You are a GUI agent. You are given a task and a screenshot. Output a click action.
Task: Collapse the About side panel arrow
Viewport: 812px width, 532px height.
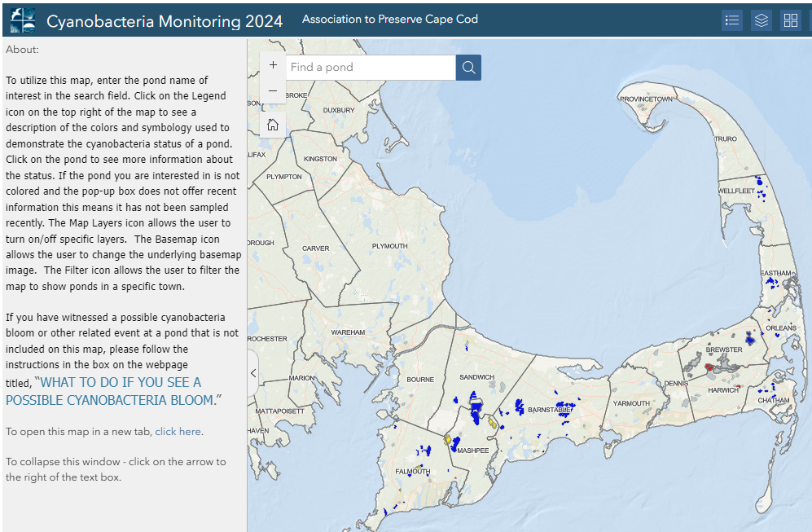tap(252, 373)
